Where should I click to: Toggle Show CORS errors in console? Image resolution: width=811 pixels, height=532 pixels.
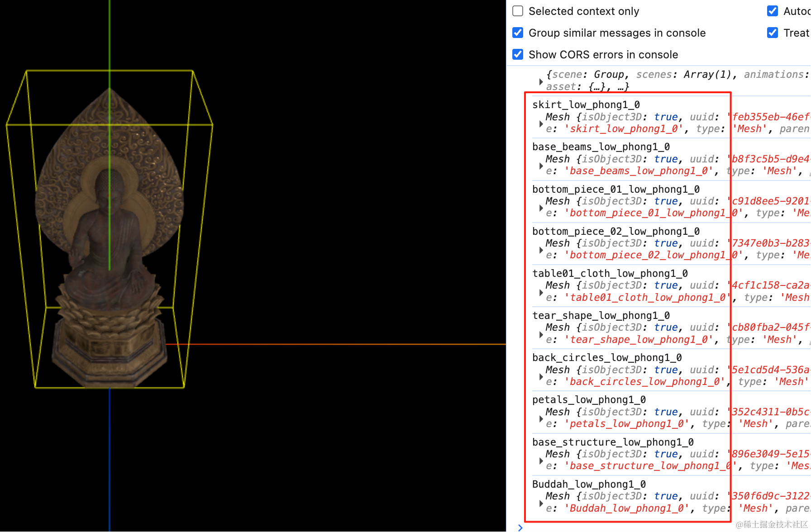coord(518,54)
